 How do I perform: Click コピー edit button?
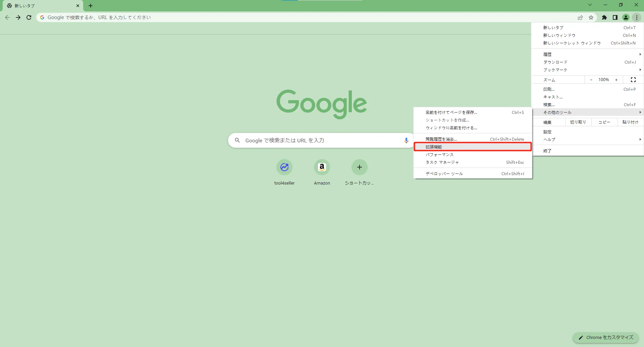point(604,122)
